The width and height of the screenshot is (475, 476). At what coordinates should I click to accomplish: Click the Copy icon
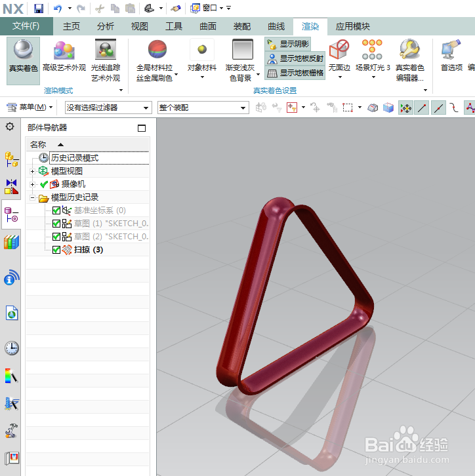coord(115,9)
